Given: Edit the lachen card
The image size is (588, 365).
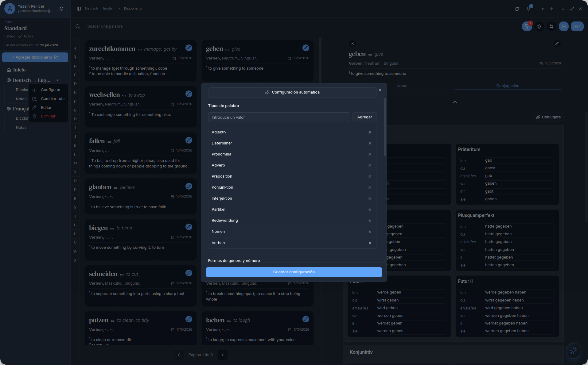Looking at the screenshot, I should (x=306, y=319).
